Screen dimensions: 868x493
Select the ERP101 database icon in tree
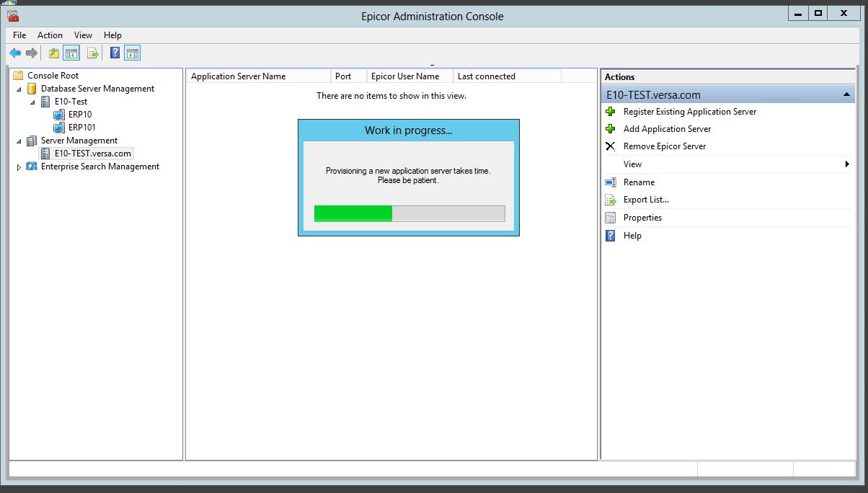(x=59, y=128)
